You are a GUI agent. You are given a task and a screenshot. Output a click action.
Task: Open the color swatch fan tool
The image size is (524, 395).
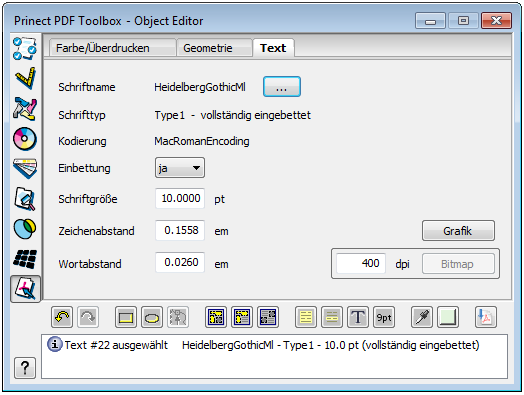[x=25, y=169]
